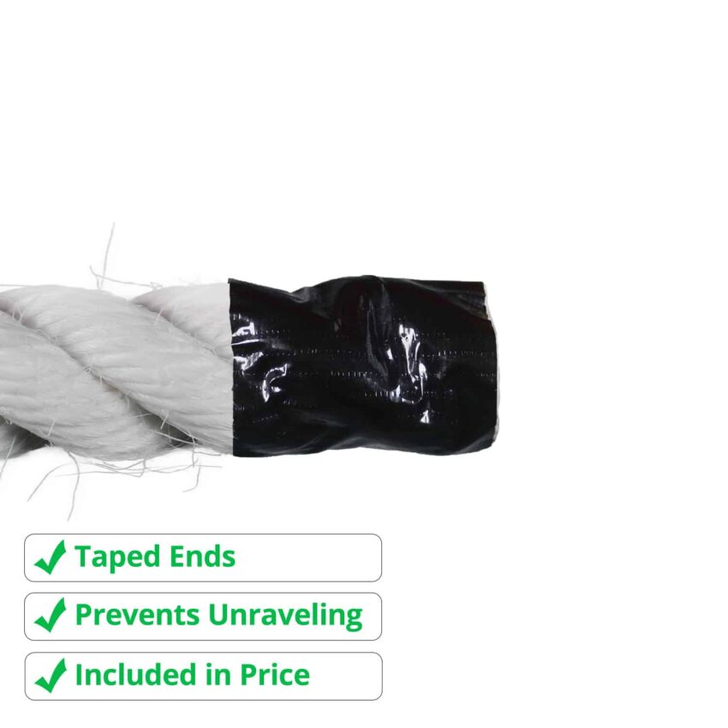This screenshot has height=728, width=728.
Task: Select the Prevents Unraveling text label
Action: (x=218, y=616)
